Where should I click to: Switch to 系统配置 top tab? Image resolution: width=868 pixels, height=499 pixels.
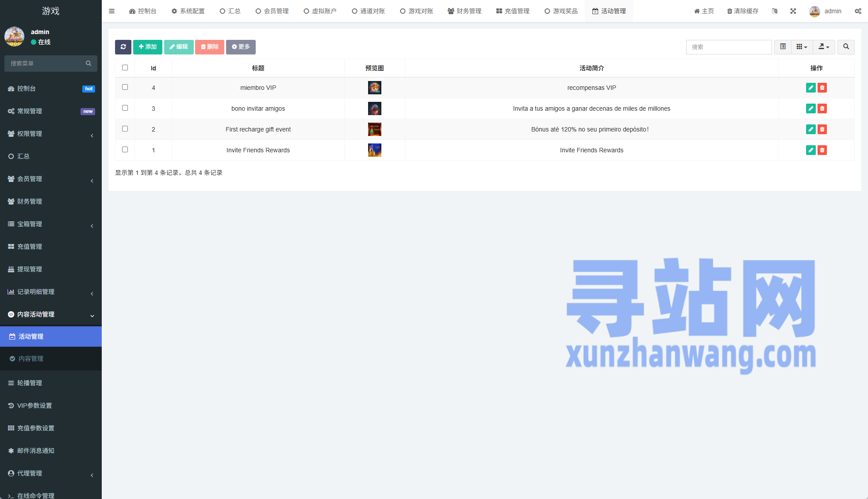pos(188,11)
